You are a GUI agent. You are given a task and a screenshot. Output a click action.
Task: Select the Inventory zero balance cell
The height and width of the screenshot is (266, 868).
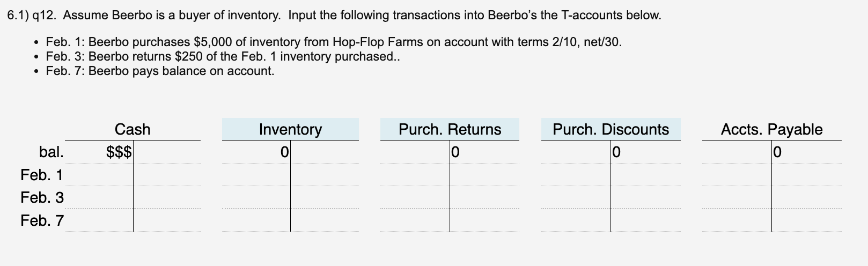(256, 152)
